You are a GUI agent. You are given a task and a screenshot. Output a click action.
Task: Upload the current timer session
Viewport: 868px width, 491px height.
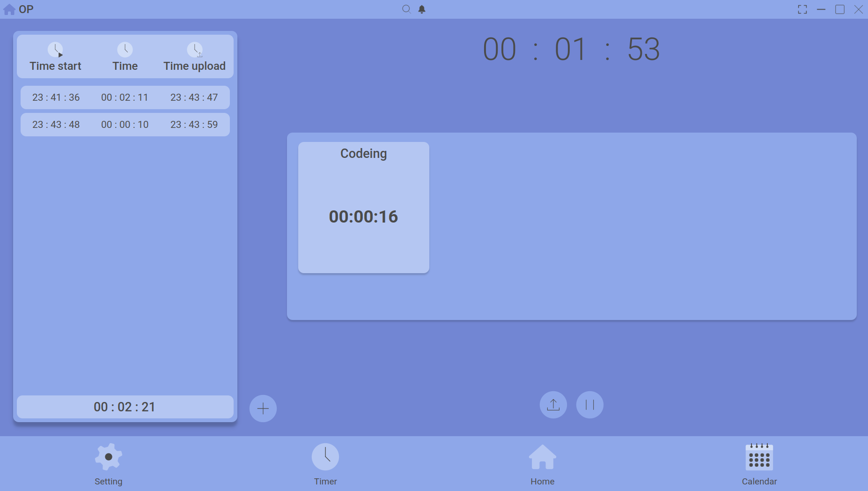(553, 405)
